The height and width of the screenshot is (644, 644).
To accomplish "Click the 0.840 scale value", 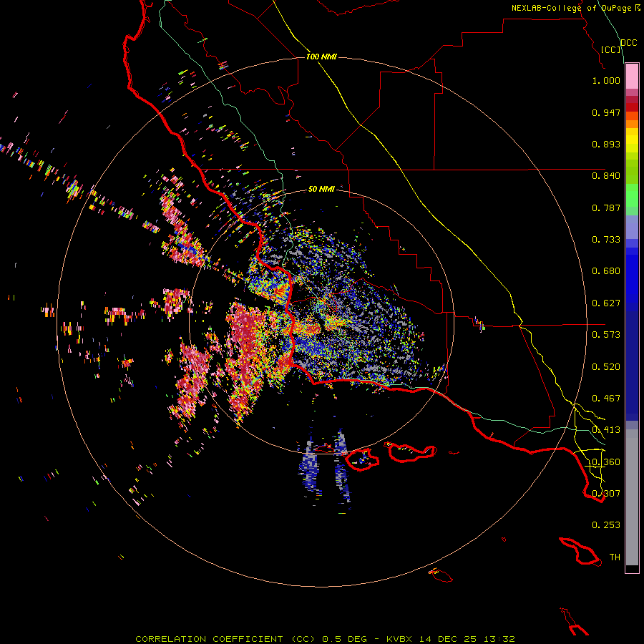I will pos(606,176).
